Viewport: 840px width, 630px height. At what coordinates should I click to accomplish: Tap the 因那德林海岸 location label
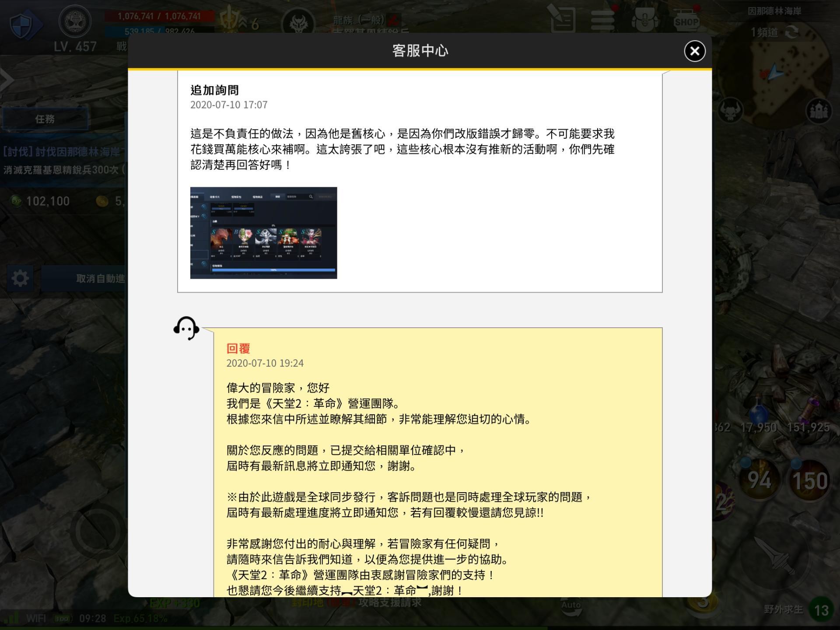coord(774,11)
